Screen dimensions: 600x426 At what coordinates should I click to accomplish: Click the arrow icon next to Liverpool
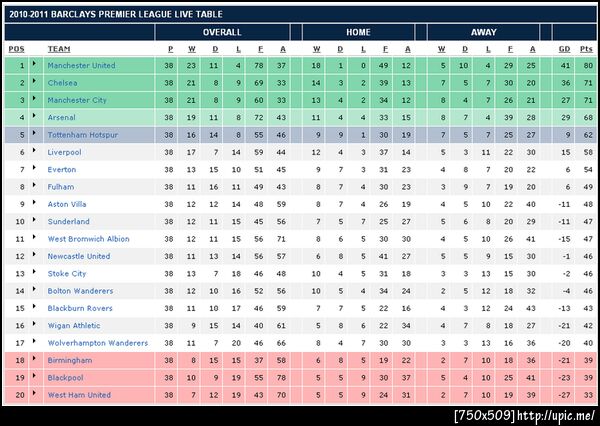pos(36,152)
